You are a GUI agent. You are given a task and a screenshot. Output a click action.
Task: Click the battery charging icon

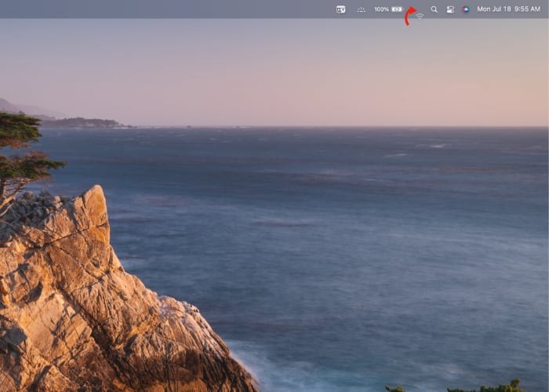398,9
